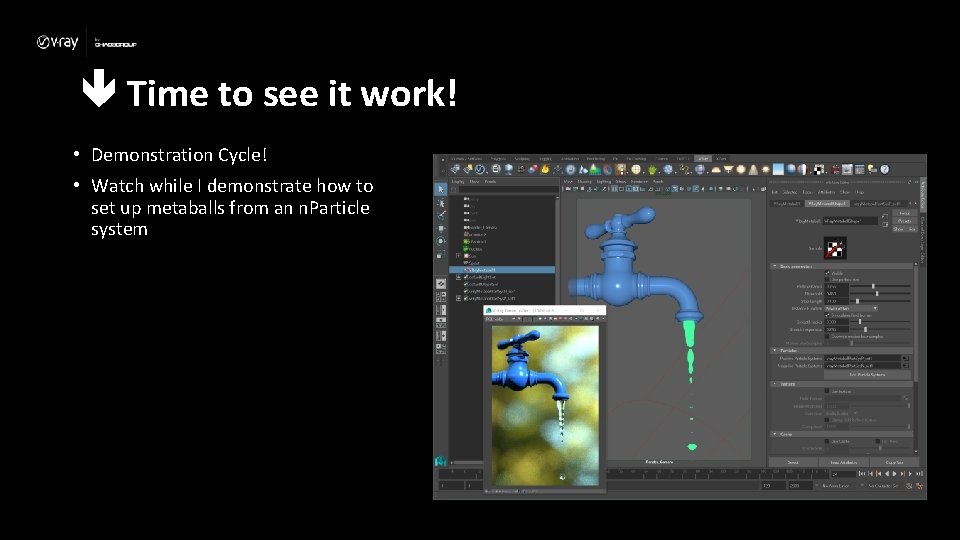The height and width of the screenshot is (540, 960).
Task: Adjust the Threshold slider handle
Action: [877, 294]
